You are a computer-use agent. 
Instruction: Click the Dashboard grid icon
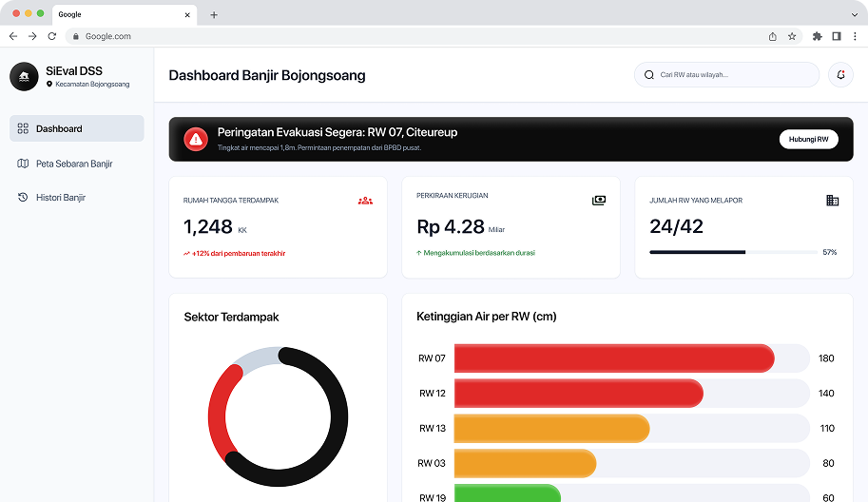(x=23, y=128)
